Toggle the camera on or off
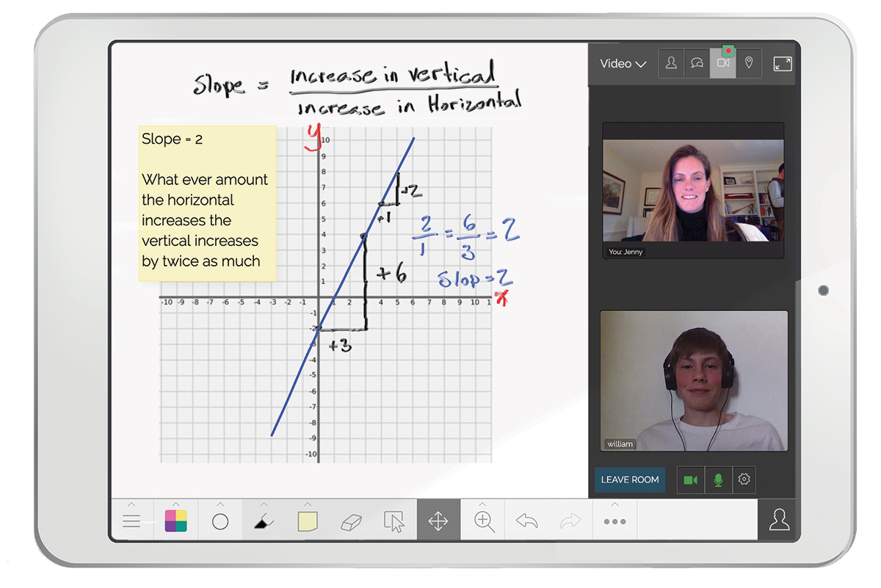The height and width of the screenshot is (588, 881). tap(690, 479)
